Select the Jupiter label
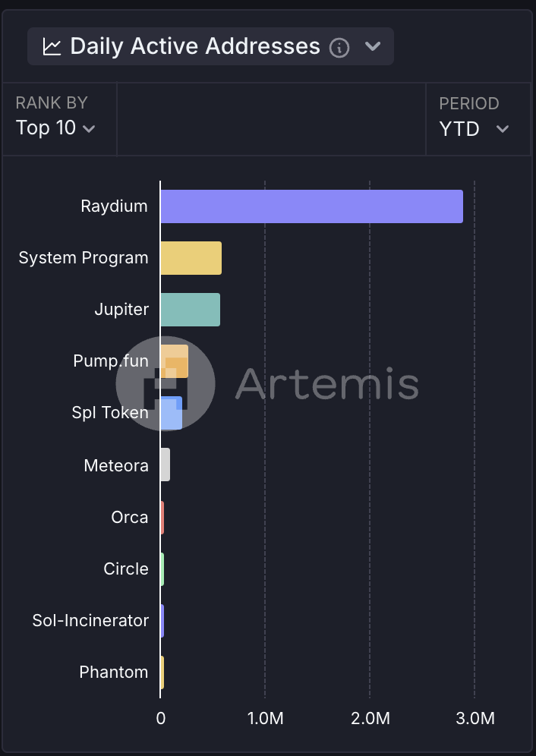536x756 pixels. click(x=121, y=310)
